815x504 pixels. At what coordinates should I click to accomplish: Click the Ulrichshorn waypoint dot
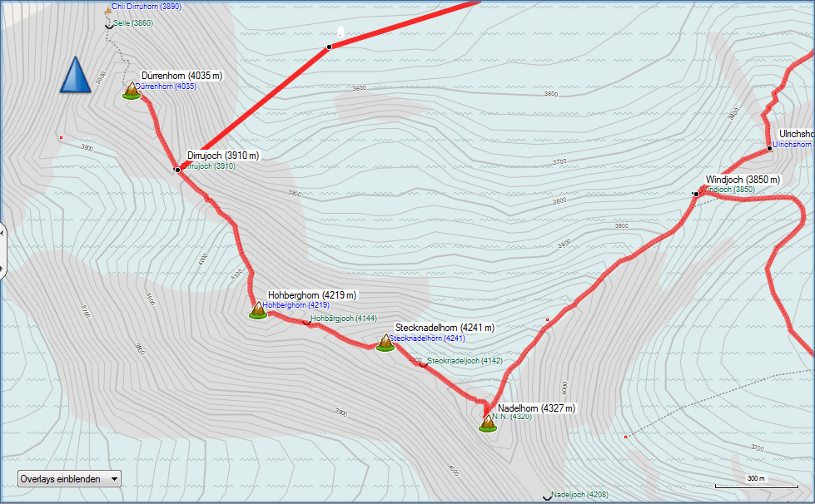pos(769,148)
